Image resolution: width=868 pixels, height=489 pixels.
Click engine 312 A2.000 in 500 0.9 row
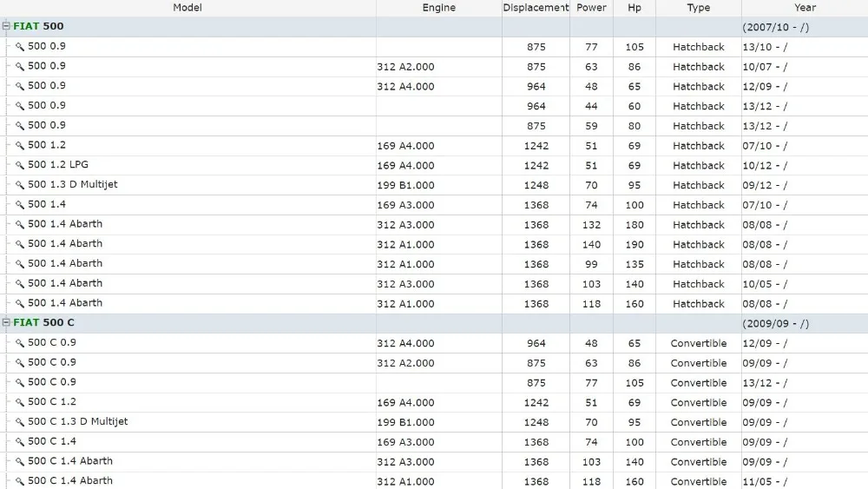tap(405, 67)
